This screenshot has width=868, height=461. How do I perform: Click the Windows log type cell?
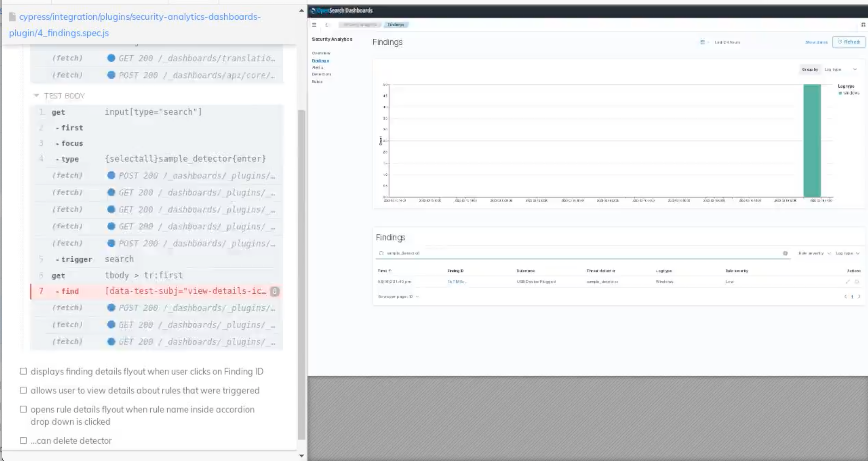(664, 282)
